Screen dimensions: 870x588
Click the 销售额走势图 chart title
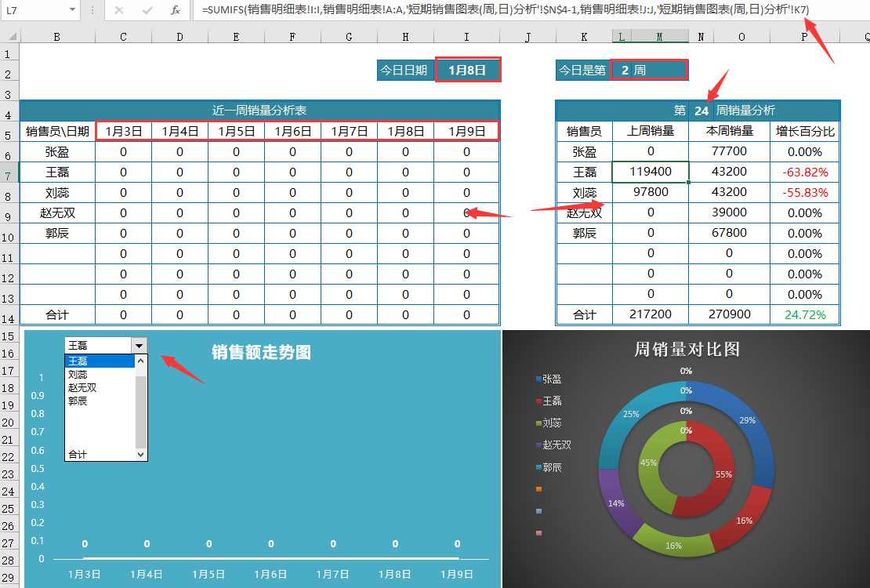tap(261, 352)
